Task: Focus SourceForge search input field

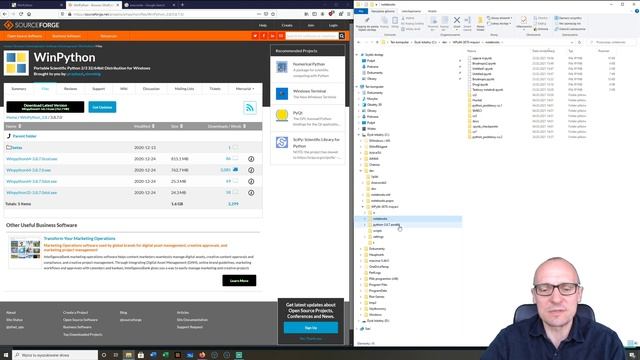Action: point(312,36)
